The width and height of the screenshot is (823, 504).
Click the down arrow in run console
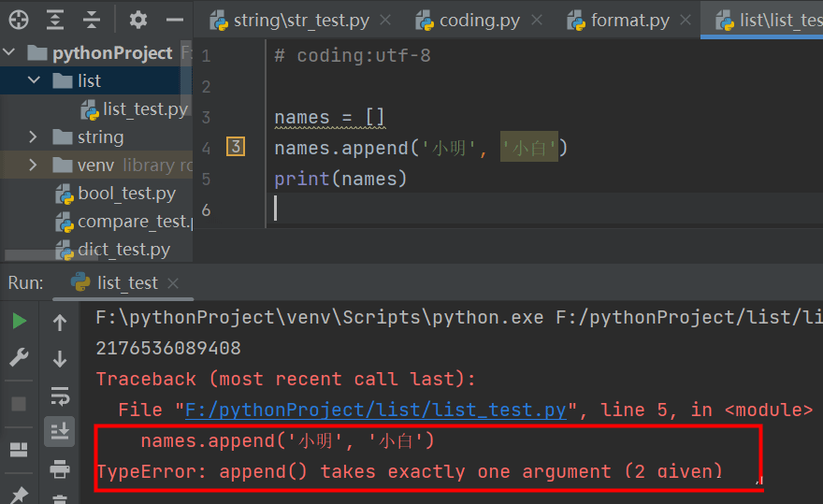coord(60,359)
